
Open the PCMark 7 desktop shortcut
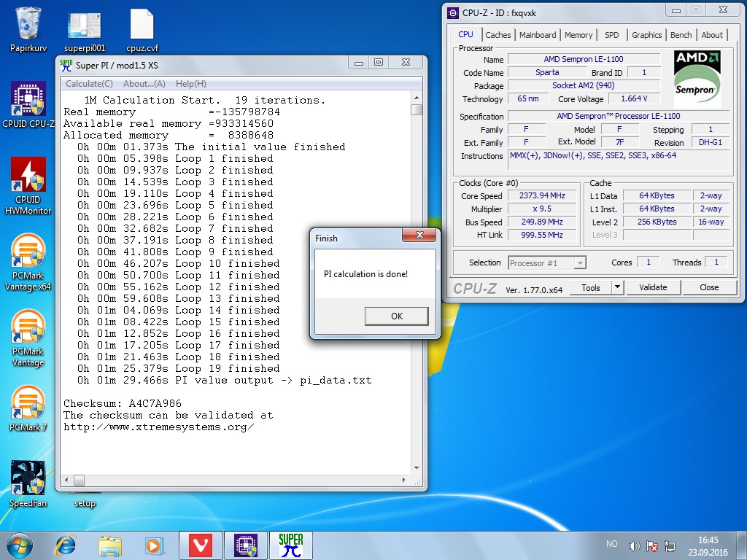point(28,408)
